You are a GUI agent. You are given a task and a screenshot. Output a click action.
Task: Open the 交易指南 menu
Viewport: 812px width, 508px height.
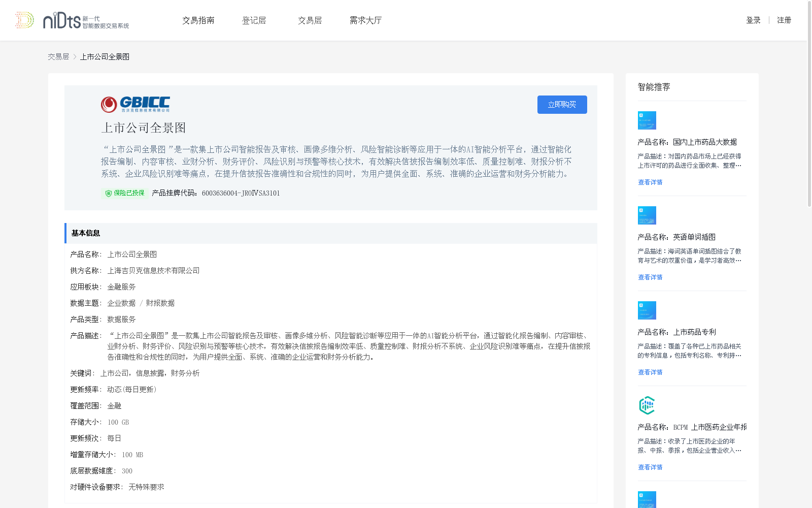pyautogui.click(x=198, y=20)
